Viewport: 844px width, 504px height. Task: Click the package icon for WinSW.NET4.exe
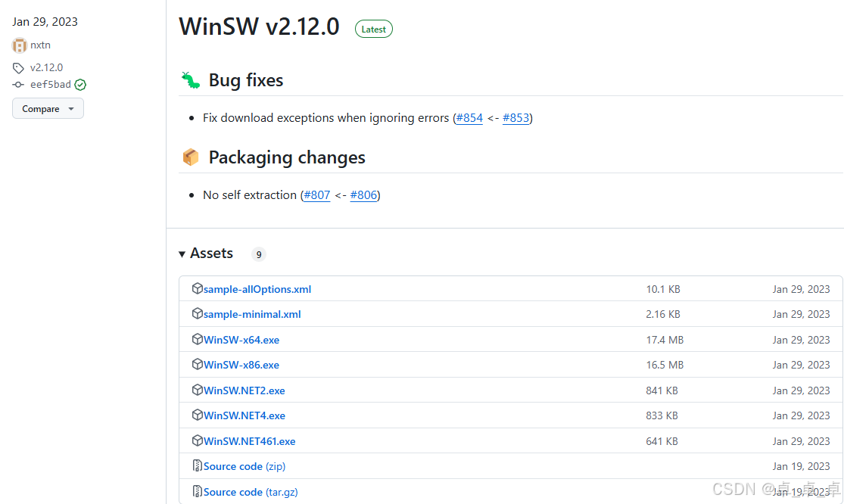pyautogui.click(x=197, y=415)
